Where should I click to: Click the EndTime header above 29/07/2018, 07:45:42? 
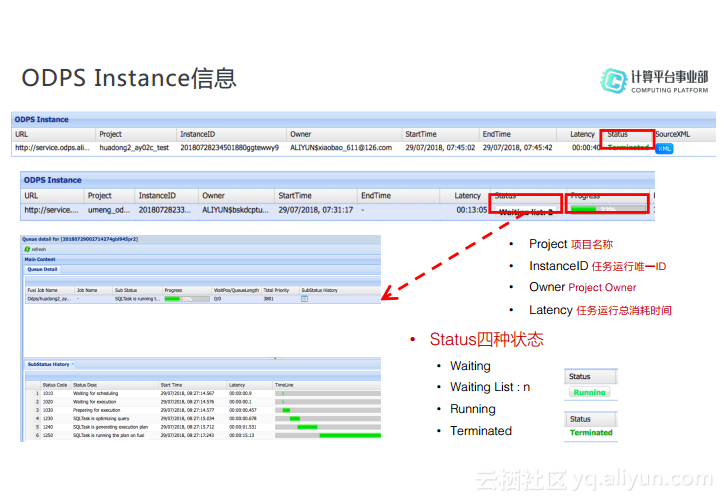coord(518,134)
